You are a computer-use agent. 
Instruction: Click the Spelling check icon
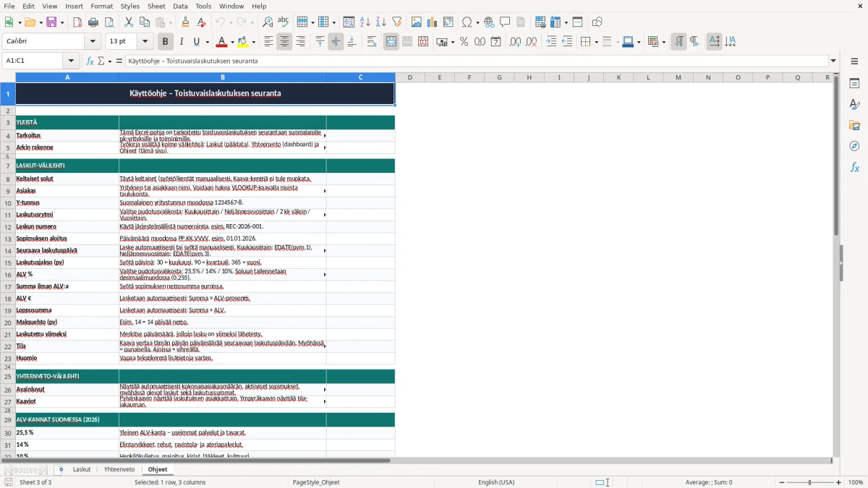284,22
